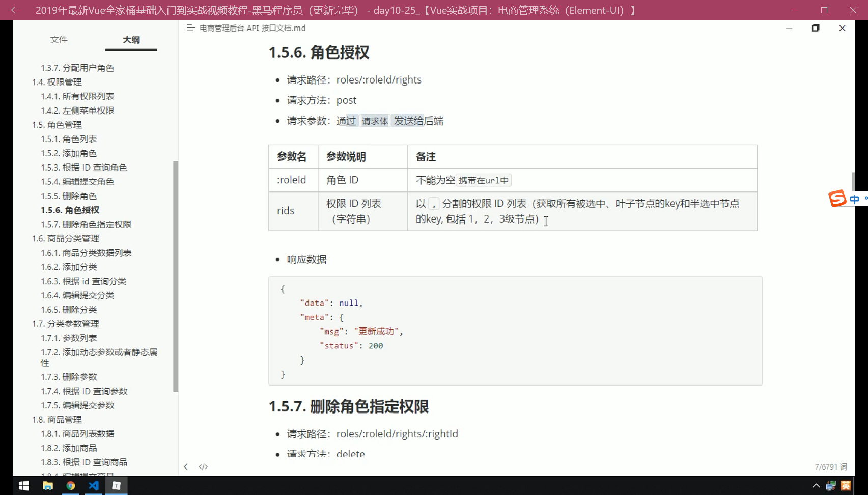Image resolution: width=868 pixels, height=495 pixels.
Task: Open 1.4. 权限管理 outline section
Action: pyautogui.click(x=57, y=82)
